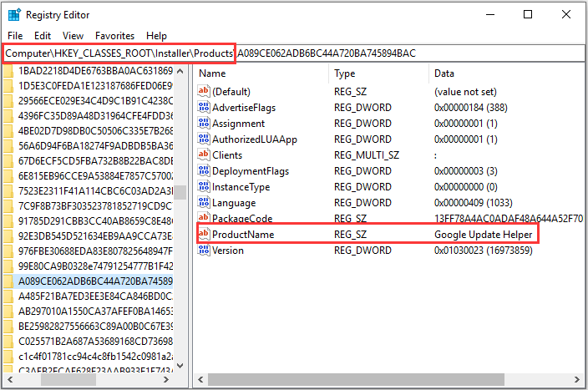The width and height of the screenshot is (588, 390).
Task: Open the Favorites menu
Action: pos(114,36)
